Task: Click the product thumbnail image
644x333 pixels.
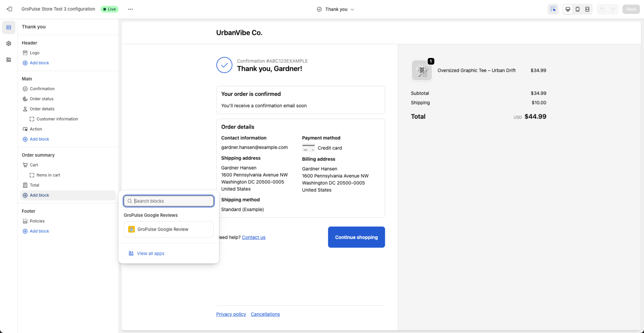Action: pyautogui.click(x=422, y=71)
